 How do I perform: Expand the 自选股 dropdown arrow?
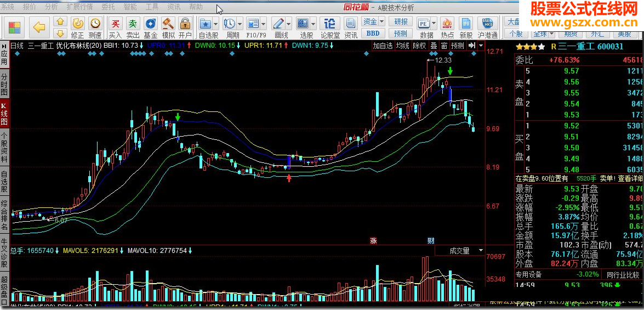click(x=216, y=24)
